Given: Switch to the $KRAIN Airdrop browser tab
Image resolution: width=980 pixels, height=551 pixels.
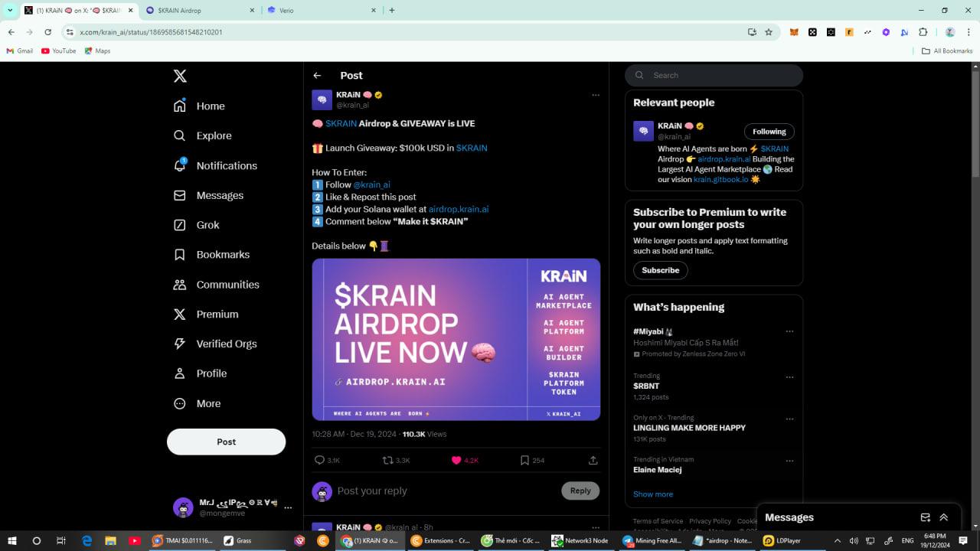Looking at the screenshot, I should tap(199, 11).
